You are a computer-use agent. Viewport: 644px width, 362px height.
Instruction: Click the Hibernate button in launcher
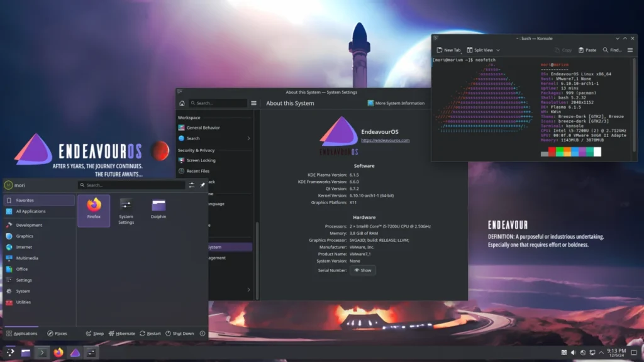(x=122, y=334)
